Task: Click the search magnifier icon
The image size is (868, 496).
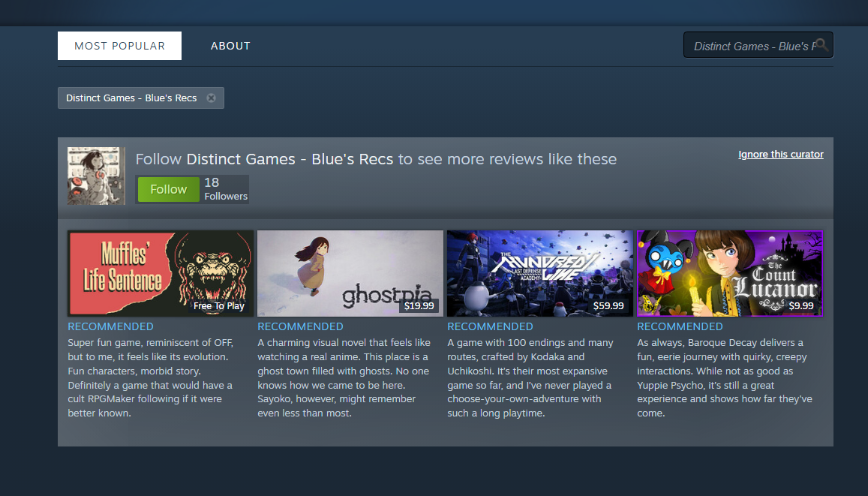Action: tap(821, 45)
